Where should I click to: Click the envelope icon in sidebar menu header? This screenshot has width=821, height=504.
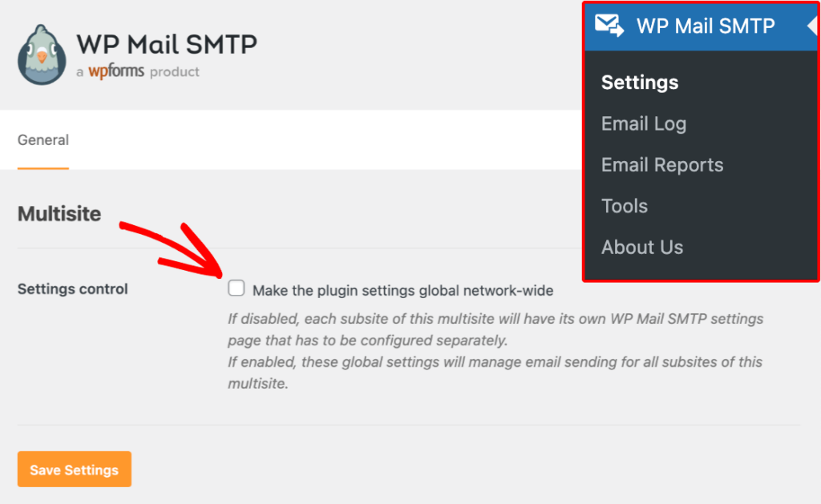pyautogui.click(x=609, y=26)
